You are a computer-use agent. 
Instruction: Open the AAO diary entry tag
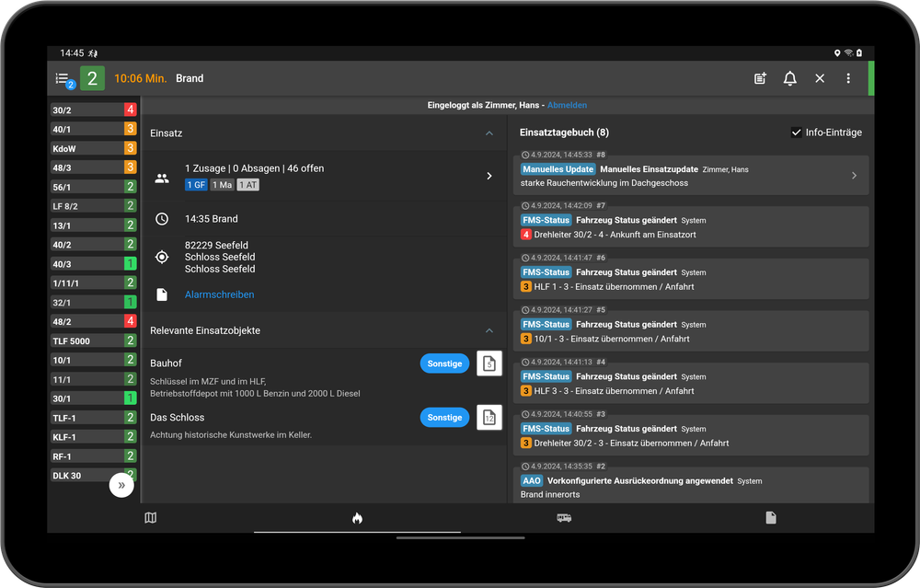(x=532, y=480)
